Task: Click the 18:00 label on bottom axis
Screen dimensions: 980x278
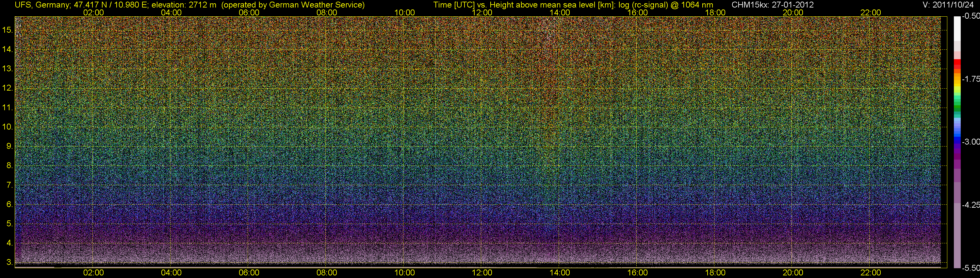Action: pos(715,273)
